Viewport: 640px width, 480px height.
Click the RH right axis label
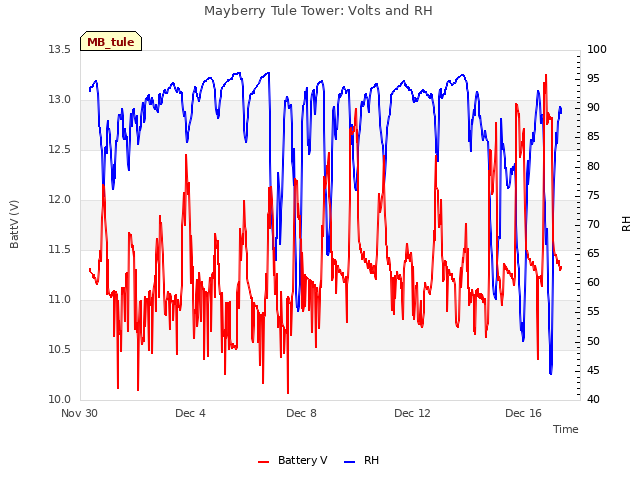click(x=626, y=224)
